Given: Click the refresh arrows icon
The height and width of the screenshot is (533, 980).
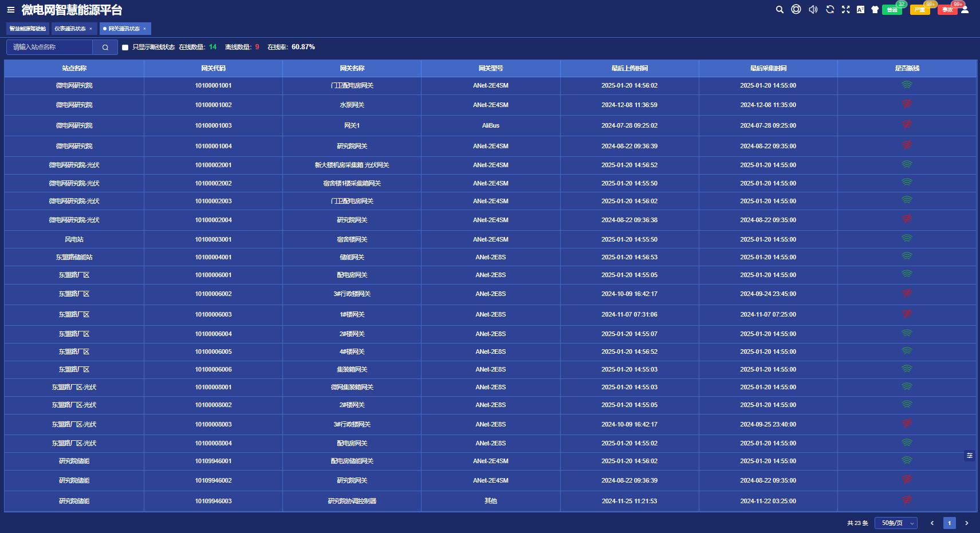Looking at the screenshot, I should point(829,10).
